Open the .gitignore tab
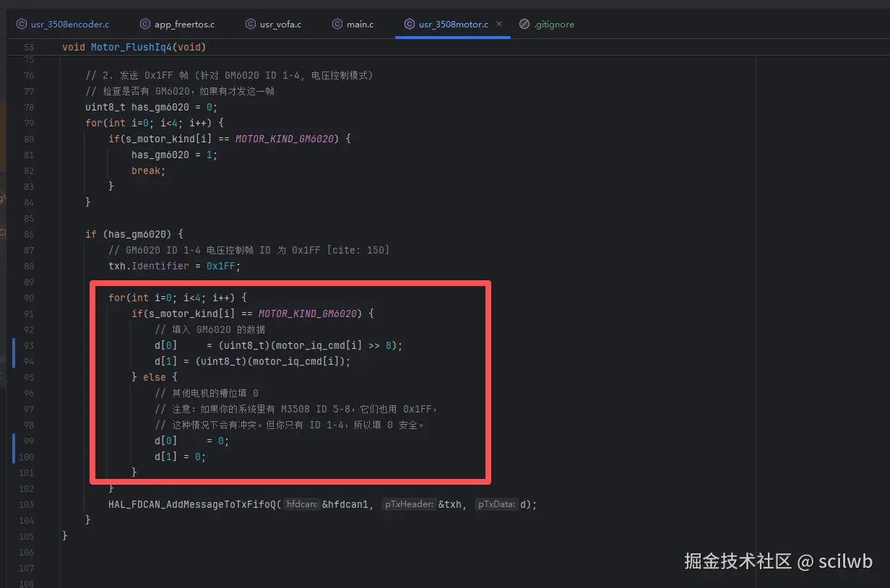 click(547, 25)
